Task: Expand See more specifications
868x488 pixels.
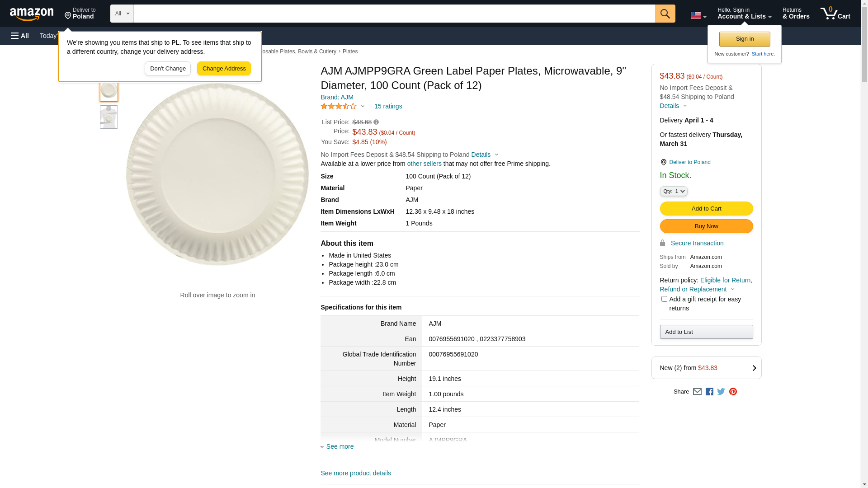Action: 340,446
